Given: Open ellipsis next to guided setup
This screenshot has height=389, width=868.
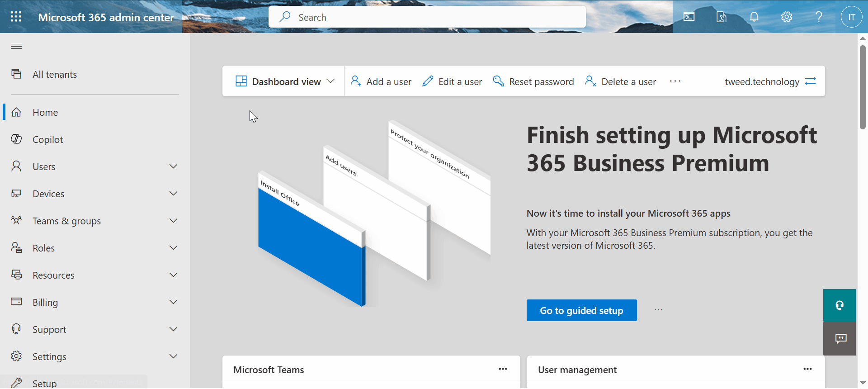Looking at the screenshot, I should click(x=658, y=310).
